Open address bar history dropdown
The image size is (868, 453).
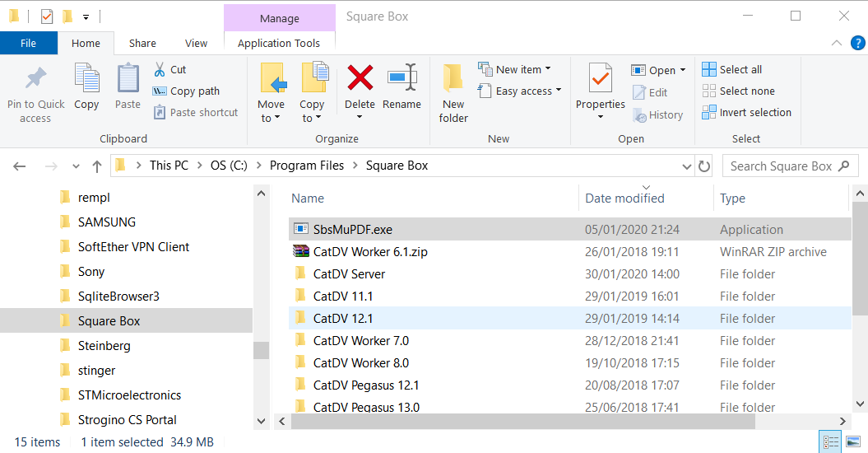tap(686, 166)
